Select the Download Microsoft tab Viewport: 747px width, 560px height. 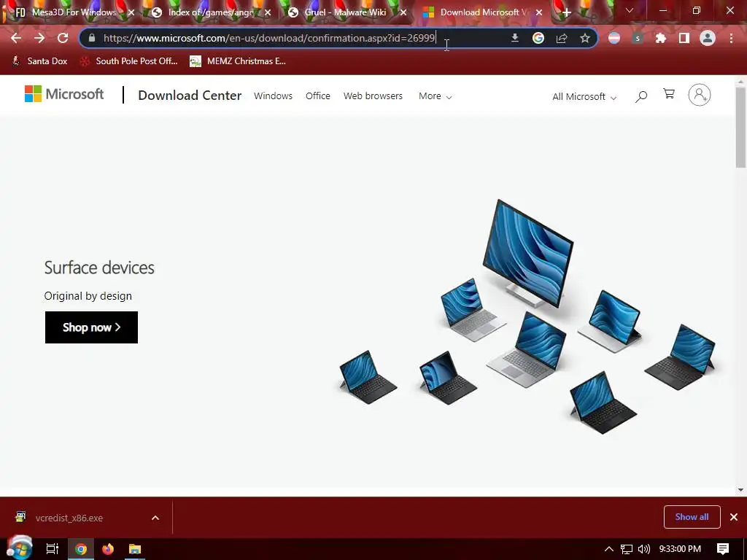(x=483, y=12)
